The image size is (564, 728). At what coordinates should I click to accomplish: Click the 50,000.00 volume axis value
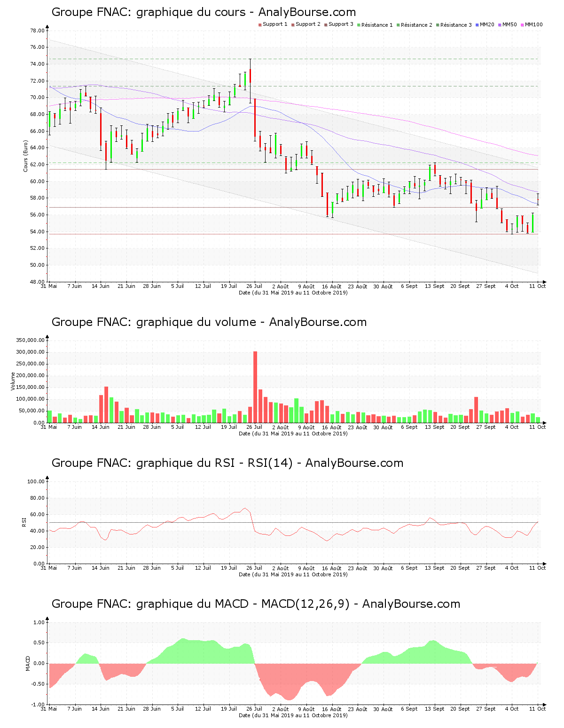[x=31, y=411]
